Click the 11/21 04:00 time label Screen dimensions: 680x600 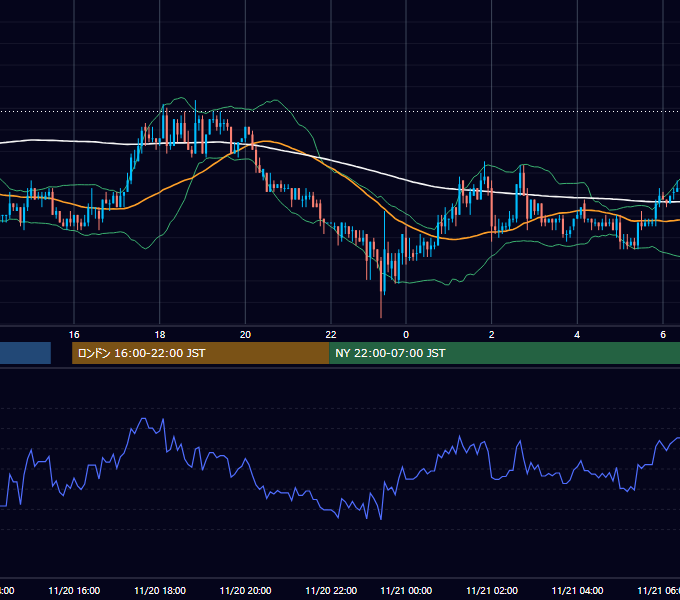[577, 590]
